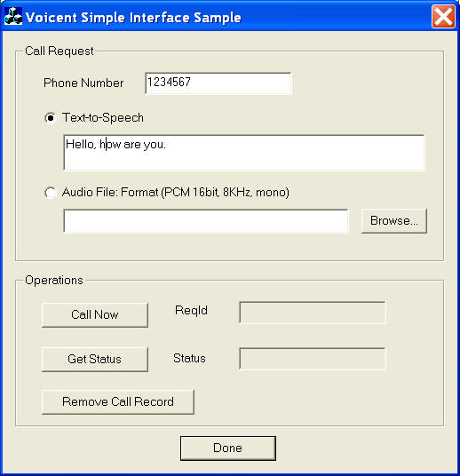Click the Phone Number label

click(x=83, y=83)
